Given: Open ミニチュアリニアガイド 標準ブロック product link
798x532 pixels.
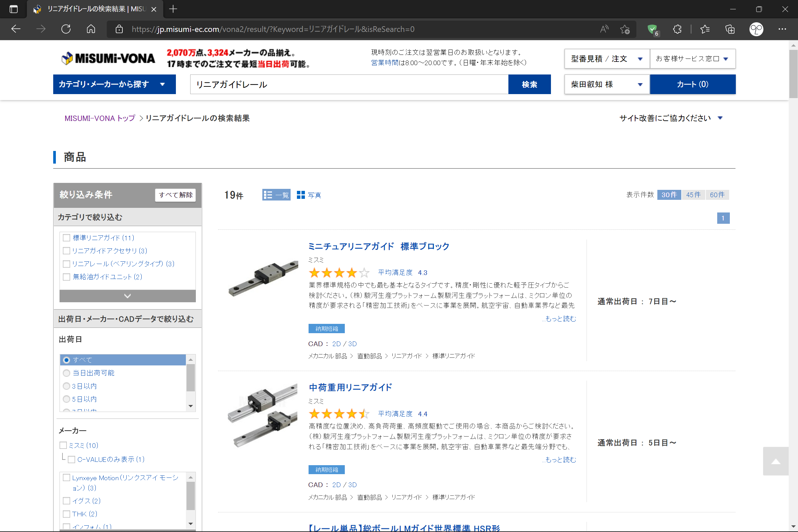Looking at the screenshot, I should pyautogui.click(x=379, y=246).
